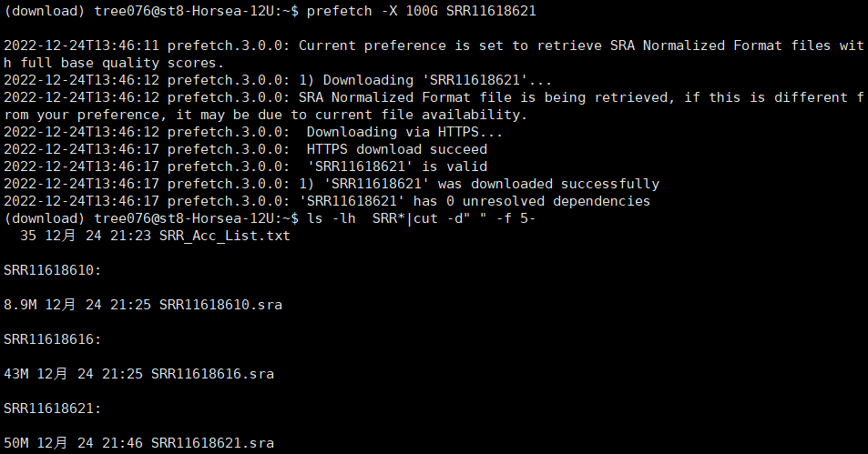Click the cut -d" " -f 5- command

coord(475,218)
